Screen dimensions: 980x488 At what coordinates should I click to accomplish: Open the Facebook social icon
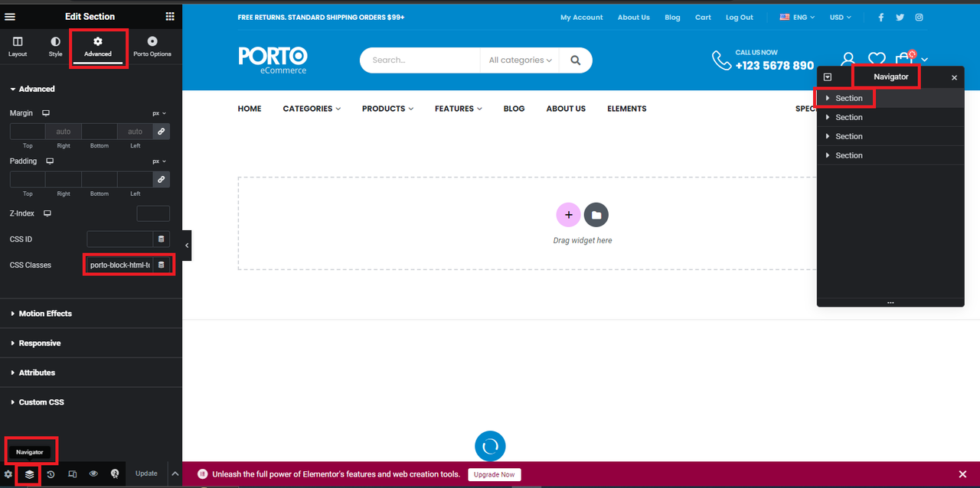881,18
